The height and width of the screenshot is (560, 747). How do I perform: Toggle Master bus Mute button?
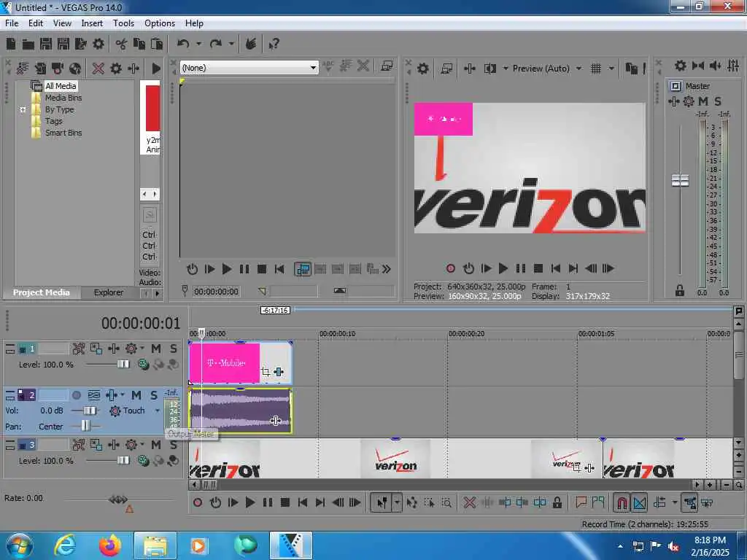[x=703, y=101]
